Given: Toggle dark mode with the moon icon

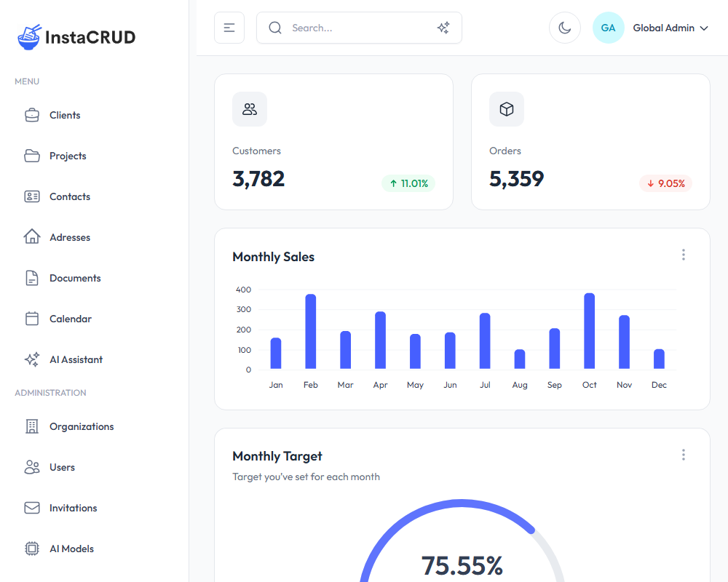Looking at the screenshot, I should [x=565, y=28].
